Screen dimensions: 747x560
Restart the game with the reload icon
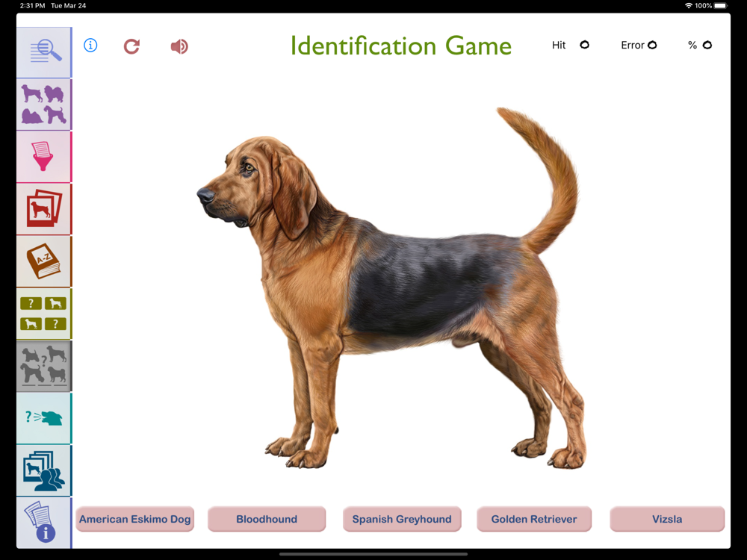(131, 46)
